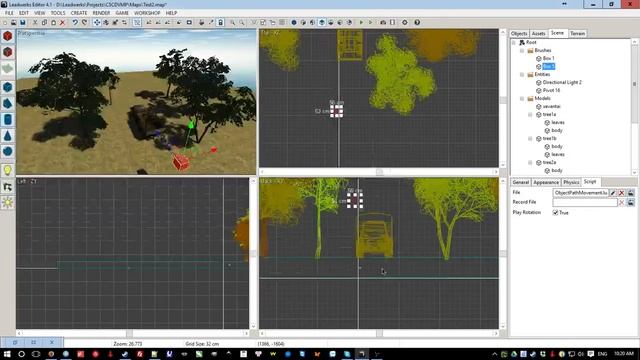Click the script File path field
Screen dimensions: 640x360
(580, 193)
